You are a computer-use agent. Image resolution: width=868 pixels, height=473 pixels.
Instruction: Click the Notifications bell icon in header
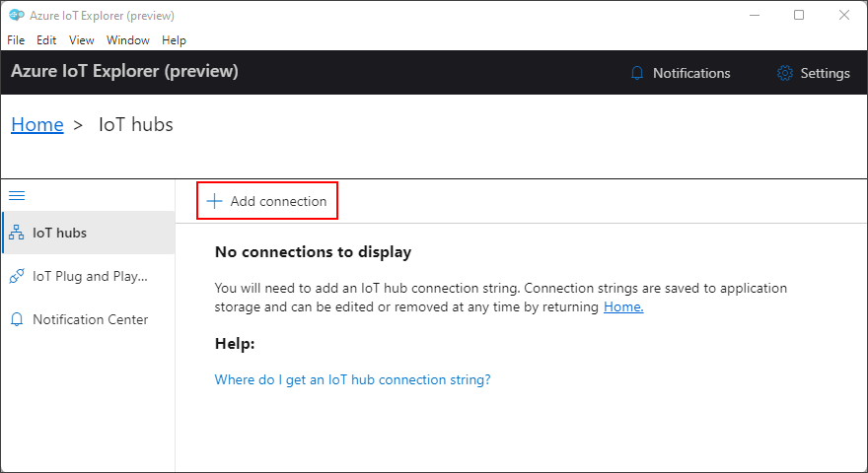point(637,73)
